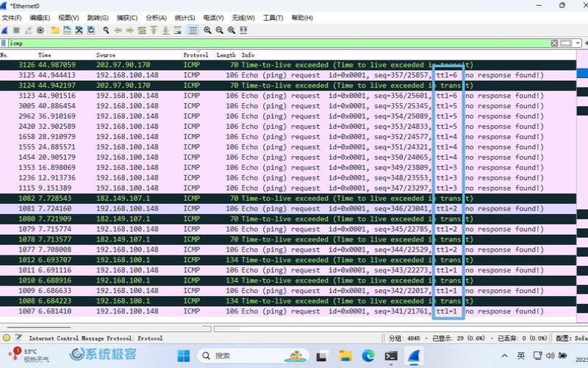588x368 pixels.
Task: Reload this capture file
Action: (90, 30)
